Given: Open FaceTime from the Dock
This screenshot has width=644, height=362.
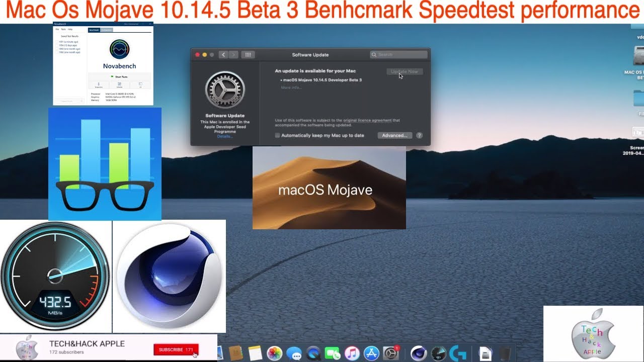Looking at the screenshot, I should (x=332, y=353).
